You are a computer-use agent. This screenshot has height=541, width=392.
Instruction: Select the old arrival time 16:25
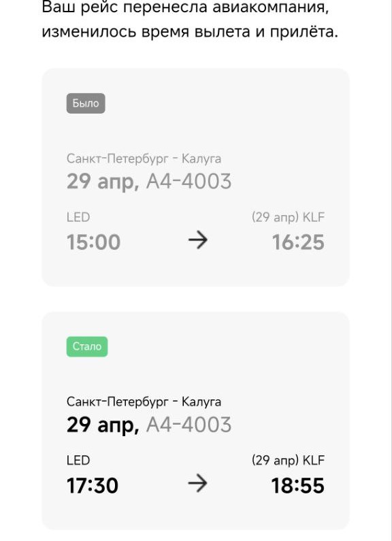tap(298, 242)
